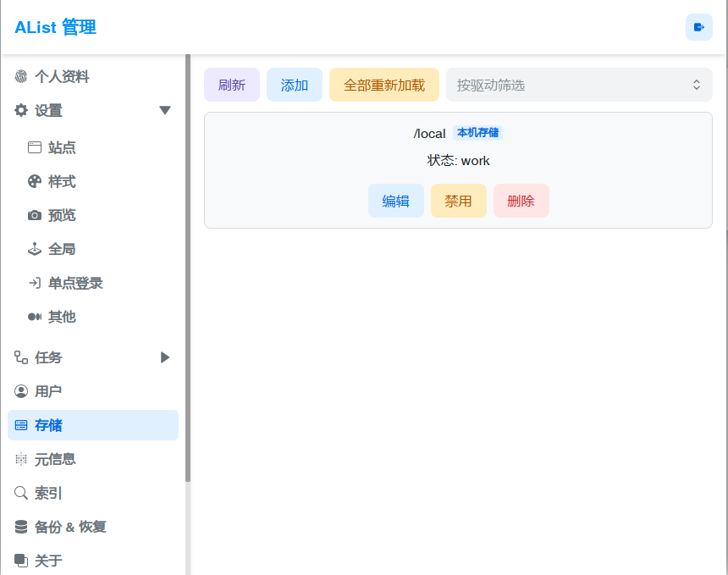The width and height of the screenshot is (728, 575).
Task: Collapse the 设置 section arrow
Action: [165, 110]
